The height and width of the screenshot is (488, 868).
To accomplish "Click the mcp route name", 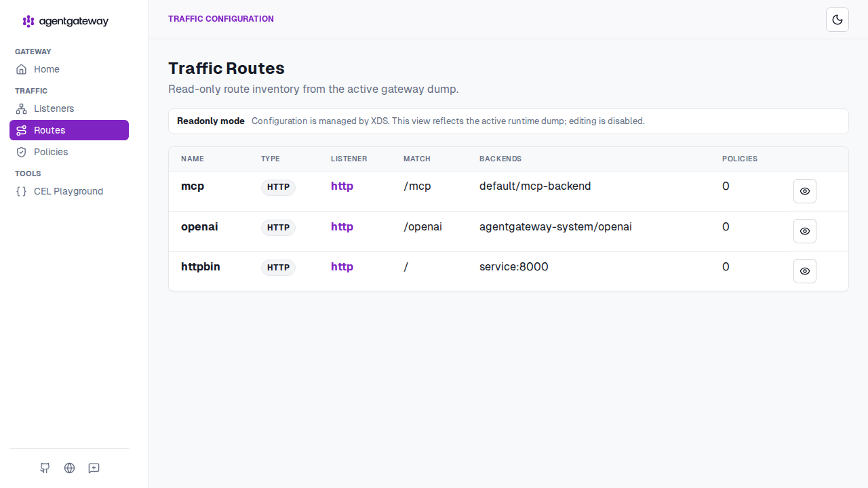I will [x=193, y=186].
